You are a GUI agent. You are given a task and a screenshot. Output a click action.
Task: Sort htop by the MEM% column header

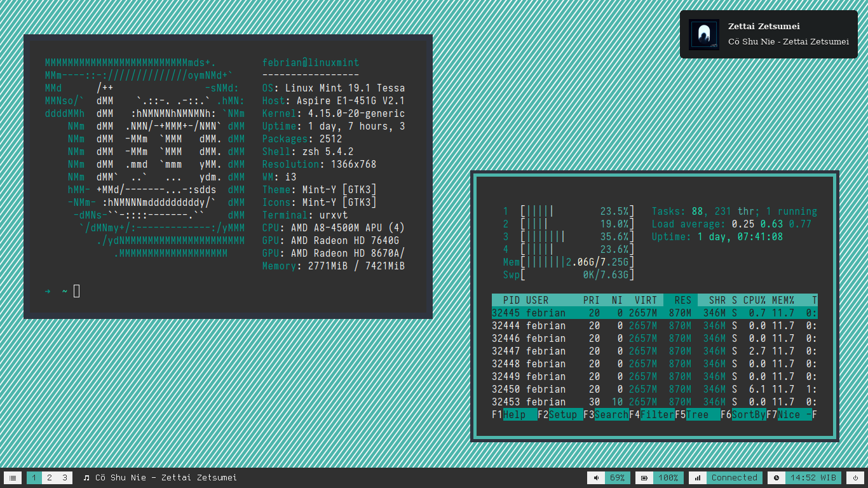pos(783,300)
